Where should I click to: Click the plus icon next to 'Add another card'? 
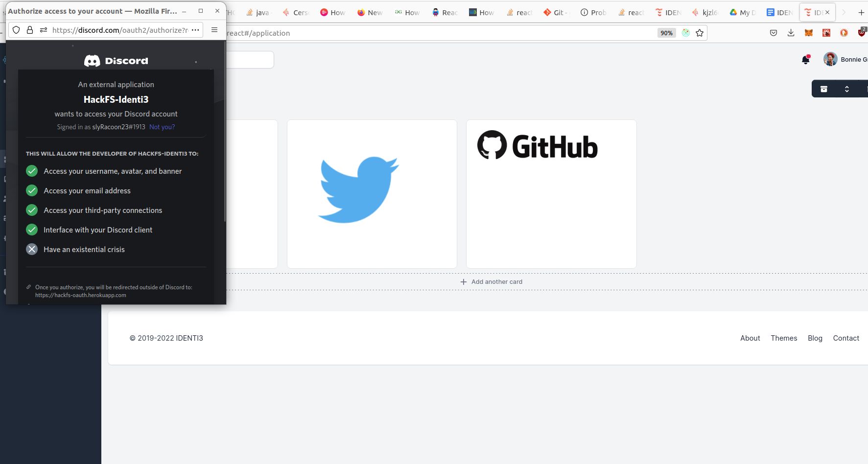[x=464, y=282]
